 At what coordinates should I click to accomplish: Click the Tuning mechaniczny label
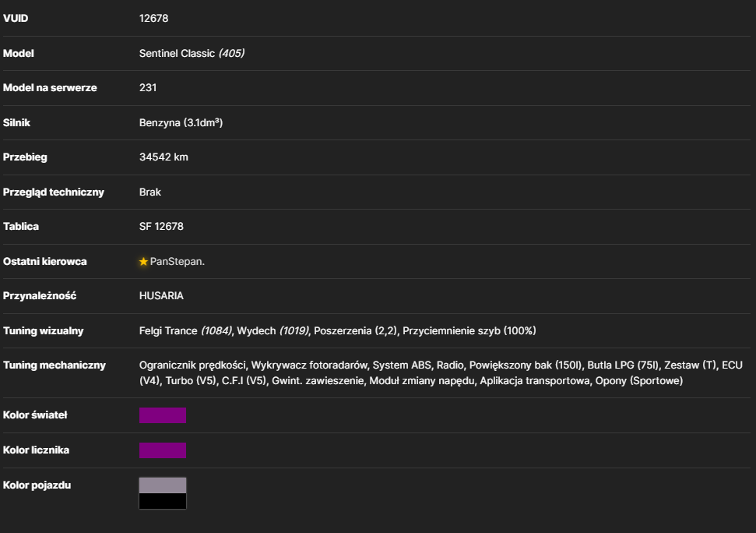[x=55, y=365]
